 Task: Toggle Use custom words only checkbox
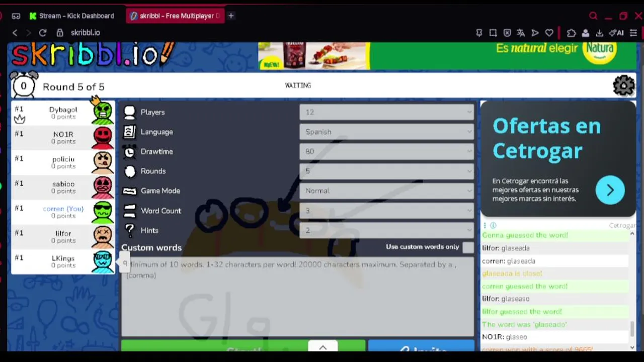468,247
